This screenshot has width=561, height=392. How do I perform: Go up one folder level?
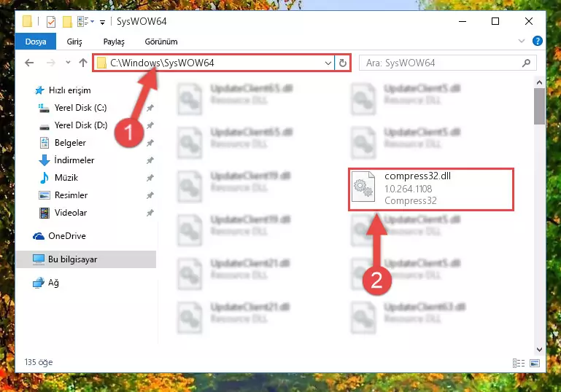[83, 63]
